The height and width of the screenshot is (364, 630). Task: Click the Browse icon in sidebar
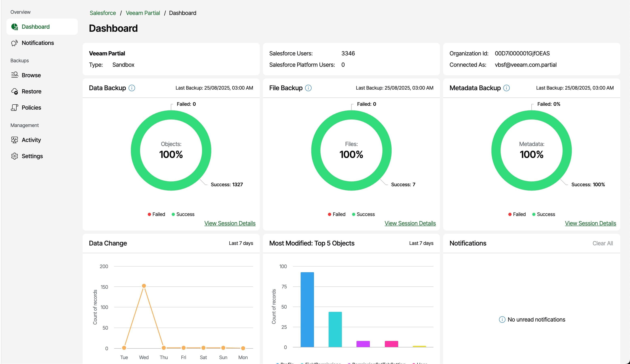click(15, 75)
